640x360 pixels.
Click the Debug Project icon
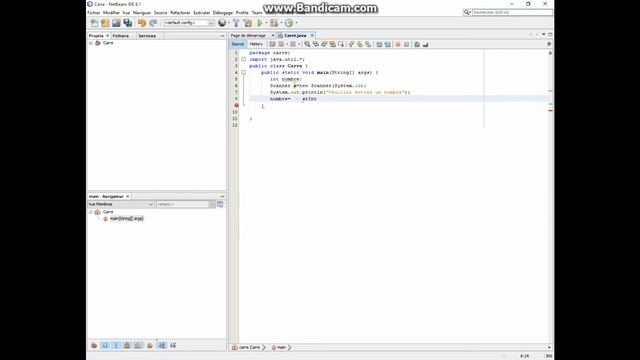(x=274, y=23)
